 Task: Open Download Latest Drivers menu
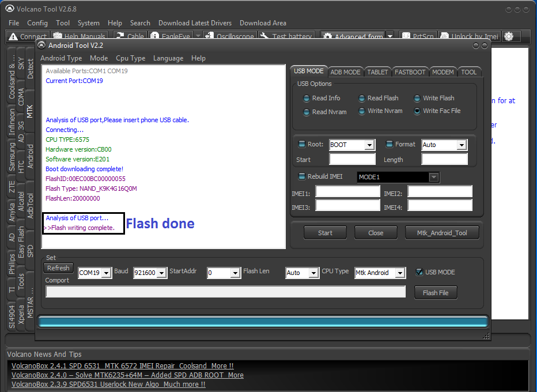pyautogui.click(x=195, y=23)
